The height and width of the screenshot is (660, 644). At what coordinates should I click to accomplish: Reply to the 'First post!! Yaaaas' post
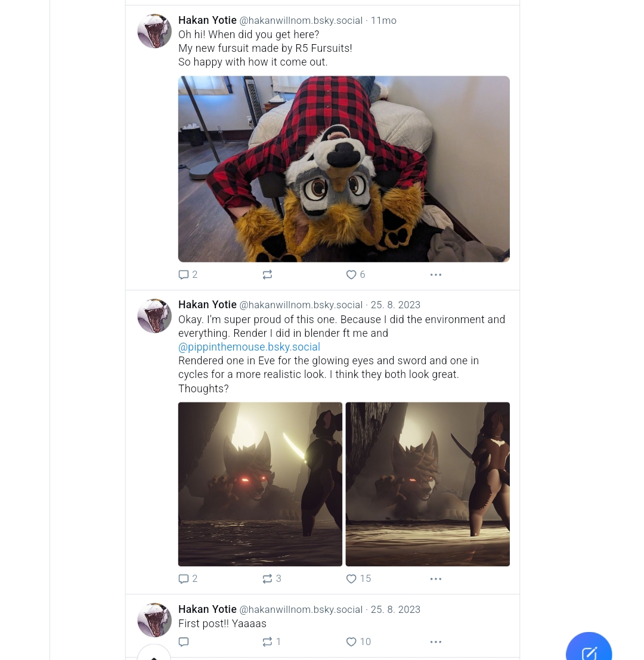pos(184,642)
